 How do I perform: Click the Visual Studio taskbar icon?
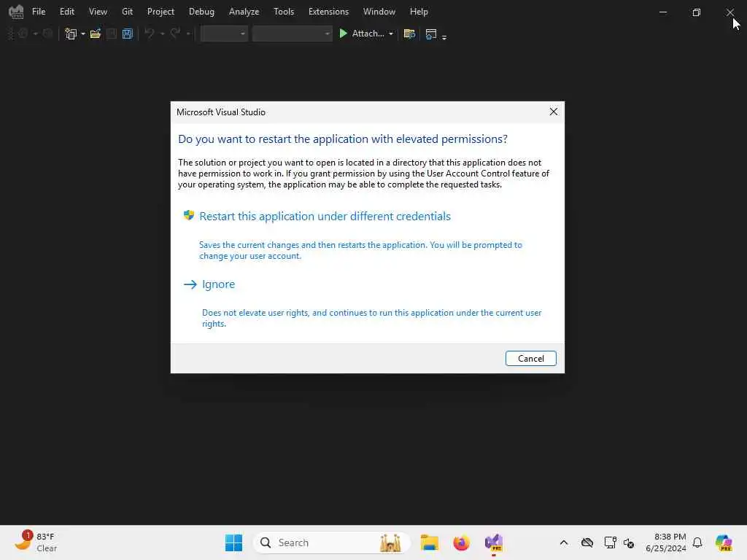(494, 542)
